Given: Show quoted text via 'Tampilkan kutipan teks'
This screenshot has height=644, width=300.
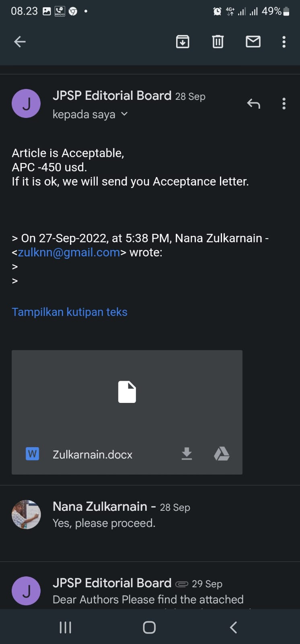Looking at the screenshot, I should [70, 312].
